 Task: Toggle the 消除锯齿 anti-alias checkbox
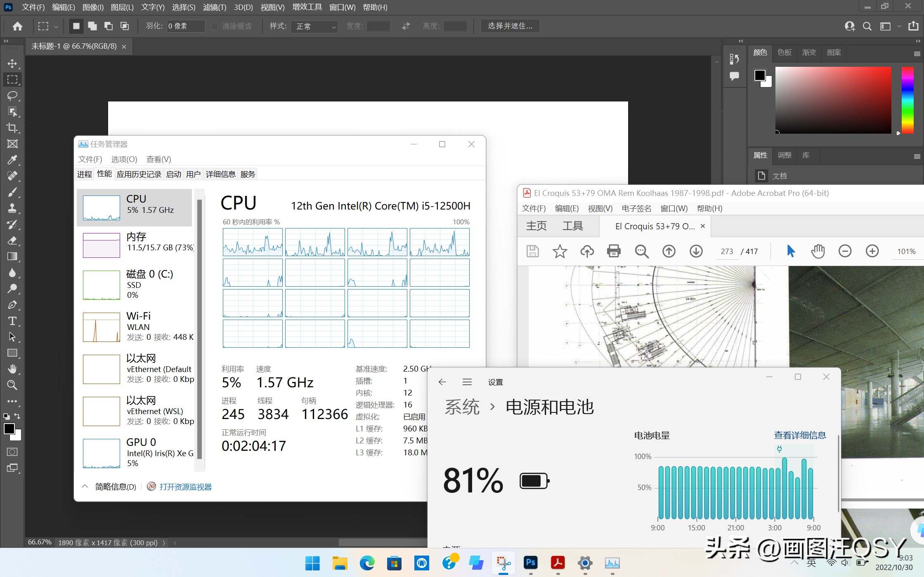(x=215, y=26)
